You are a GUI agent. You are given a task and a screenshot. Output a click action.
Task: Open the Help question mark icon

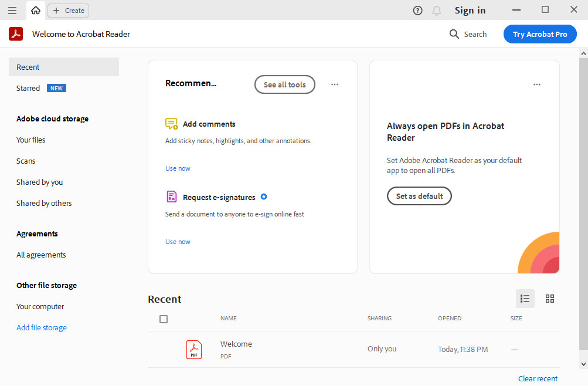point(417,11)
